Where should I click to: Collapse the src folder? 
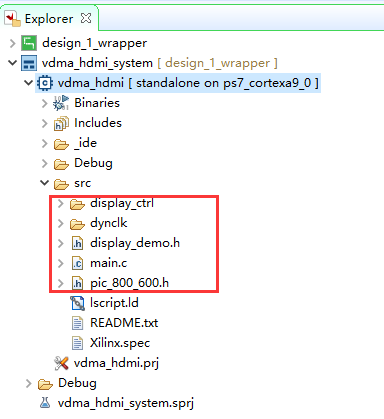(x=44, y=183)
